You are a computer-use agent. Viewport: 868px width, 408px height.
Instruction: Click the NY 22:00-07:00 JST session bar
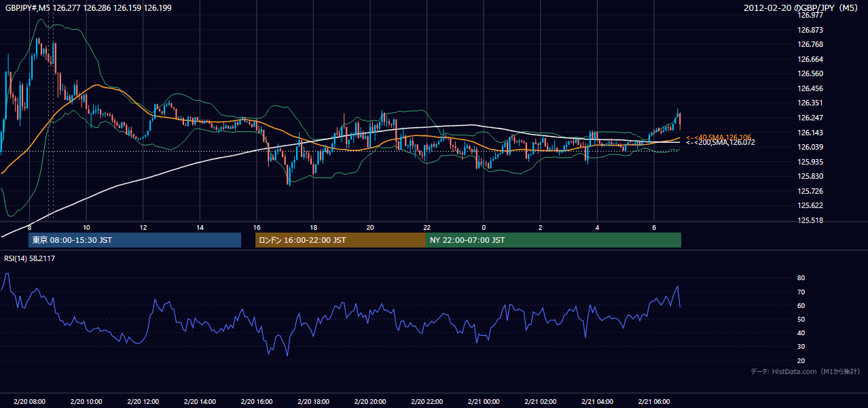coord(554,240)
